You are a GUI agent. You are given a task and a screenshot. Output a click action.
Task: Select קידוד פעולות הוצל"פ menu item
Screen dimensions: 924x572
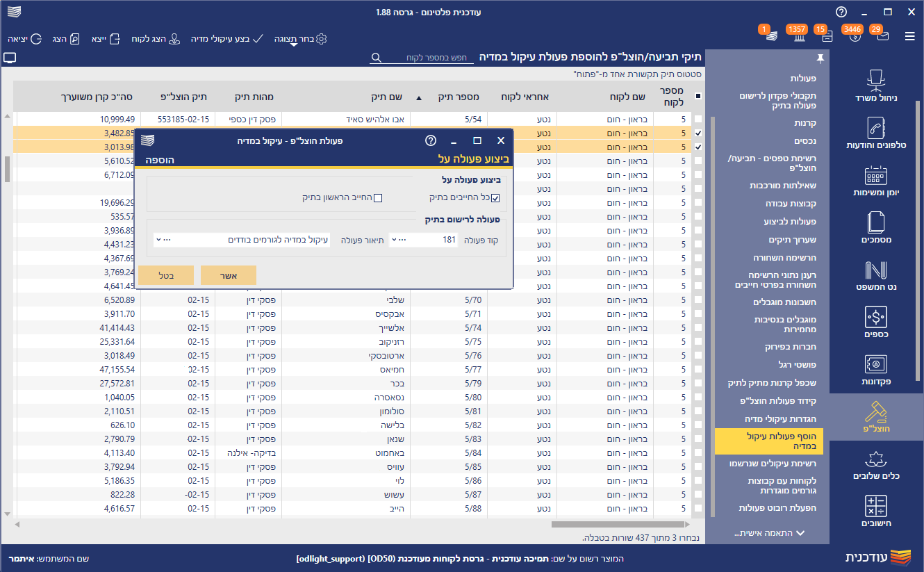pyautogui.click(x=777, y=401)
